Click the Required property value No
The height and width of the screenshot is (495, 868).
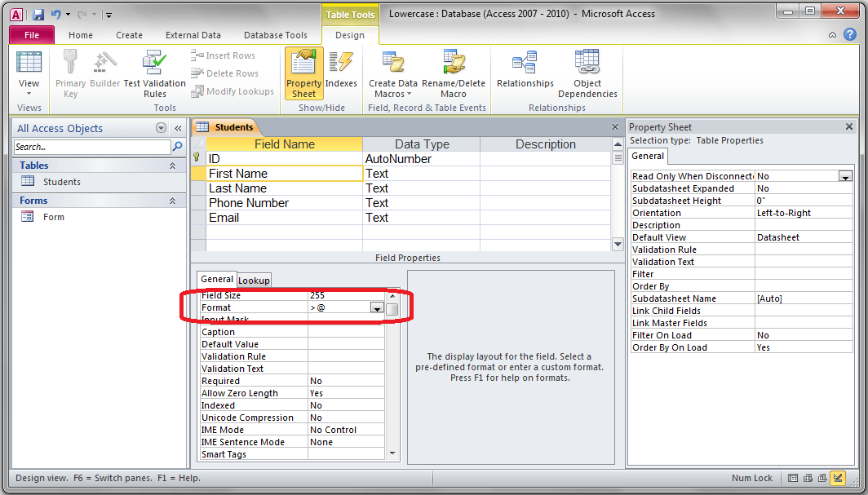345,381
